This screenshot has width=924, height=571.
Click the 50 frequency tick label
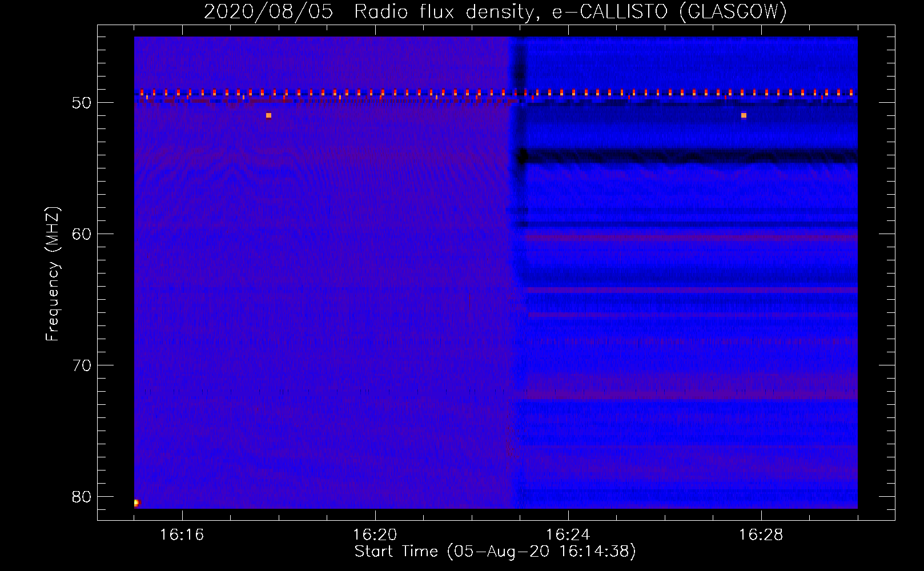click(x=82, y=103)
